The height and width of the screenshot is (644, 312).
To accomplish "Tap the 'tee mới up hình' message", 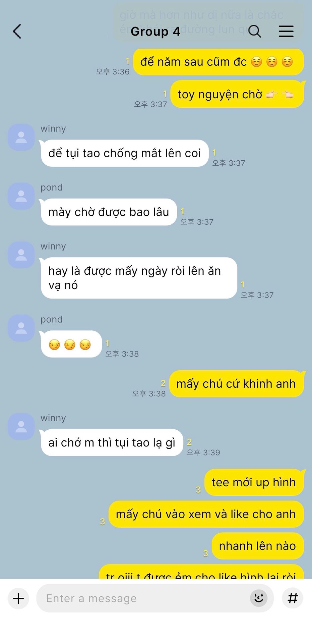I will click(254, 482).
